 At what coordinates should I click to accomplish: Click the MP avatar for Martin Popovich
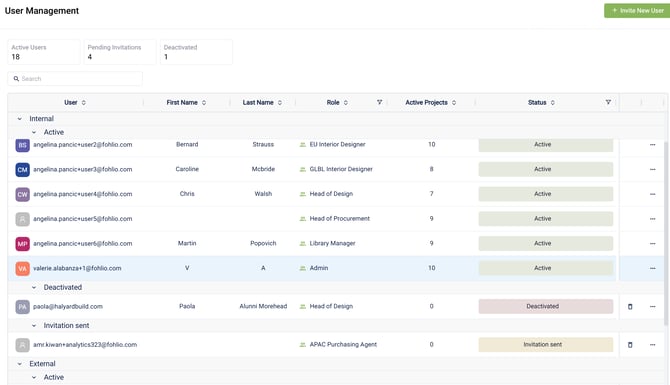click(23, 244)
